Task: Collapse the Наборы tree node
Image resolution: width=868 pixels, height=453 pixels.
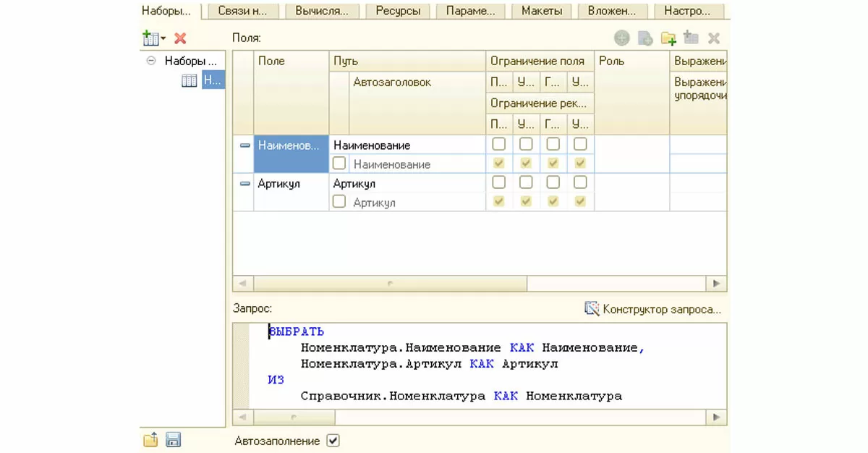Action: click(151, 61)
